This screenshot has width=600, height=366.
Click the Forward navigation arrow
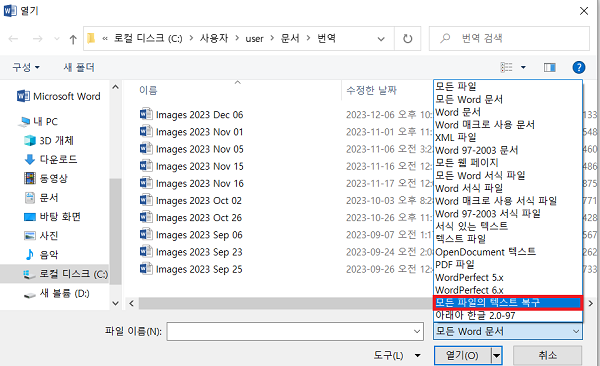point(38,39)
